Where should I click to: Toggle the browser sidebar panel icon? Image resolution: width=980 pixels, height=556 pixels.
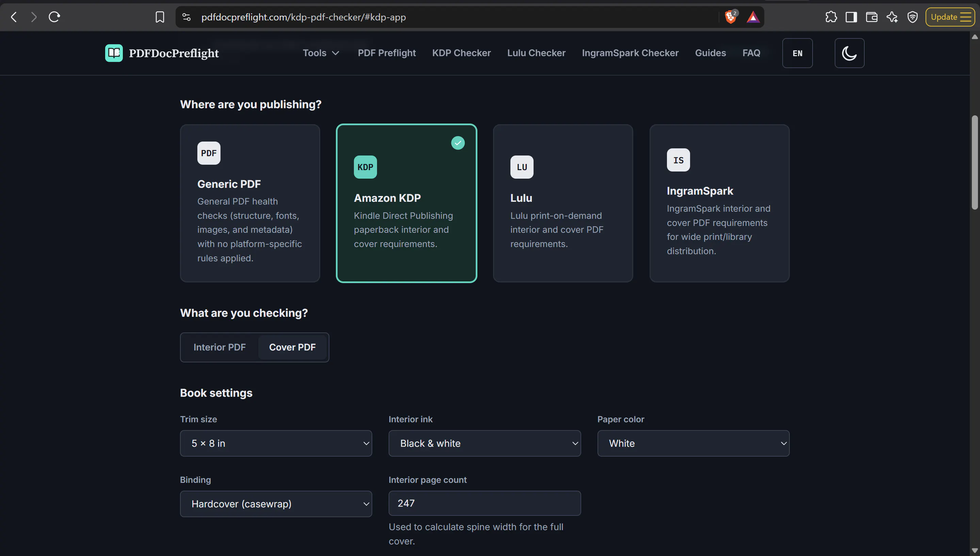[851, 17]
